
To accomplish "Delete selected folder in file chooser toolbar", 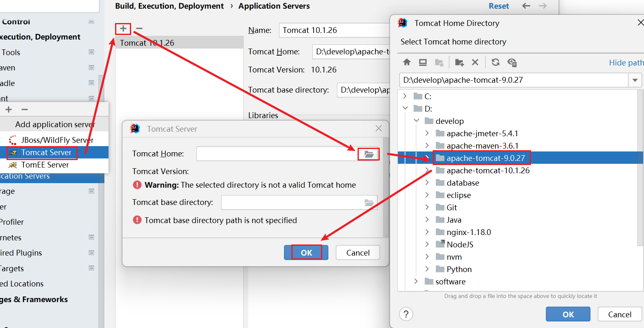I will pos(475,62).
